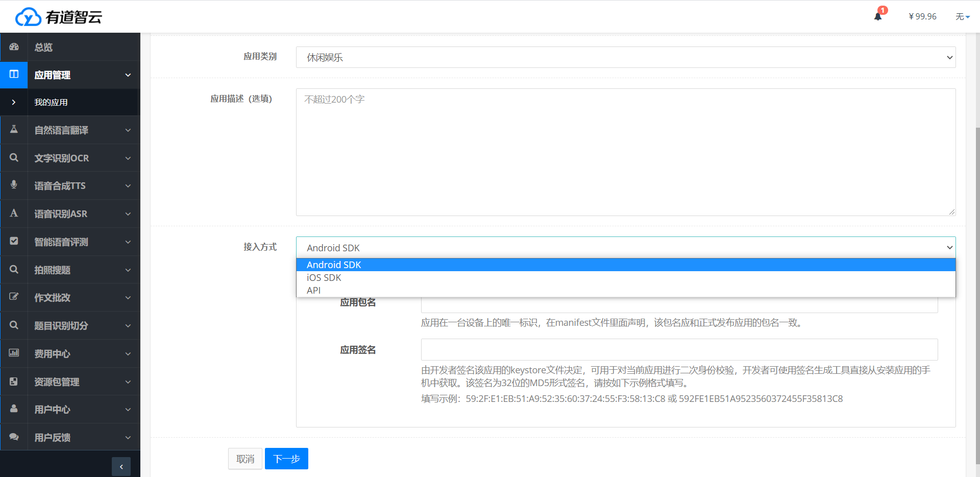Click the flask icon beside 自然语言翻译
The height and width of the screenshot is (477, 980).
coord(14,130)
